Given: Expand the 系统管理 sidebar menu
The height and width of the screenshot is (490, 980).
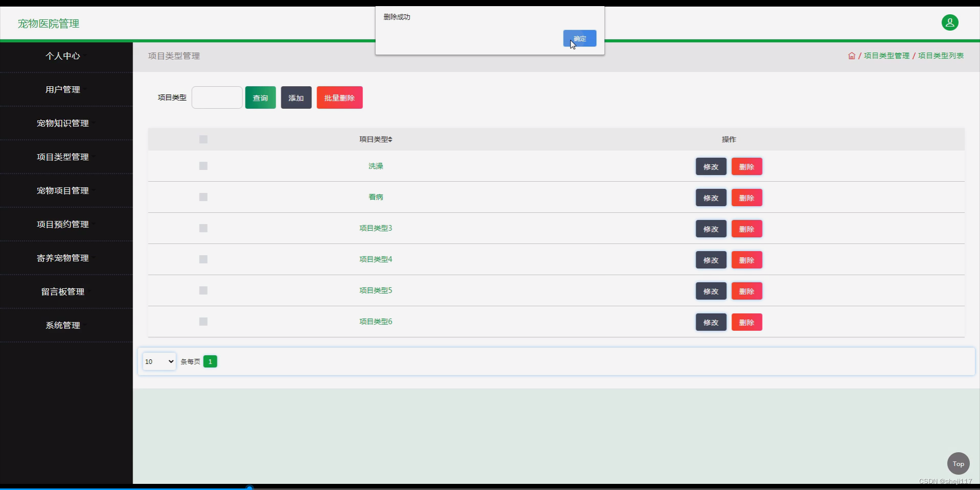Looking at the screenshot, I should pos(63,325).
